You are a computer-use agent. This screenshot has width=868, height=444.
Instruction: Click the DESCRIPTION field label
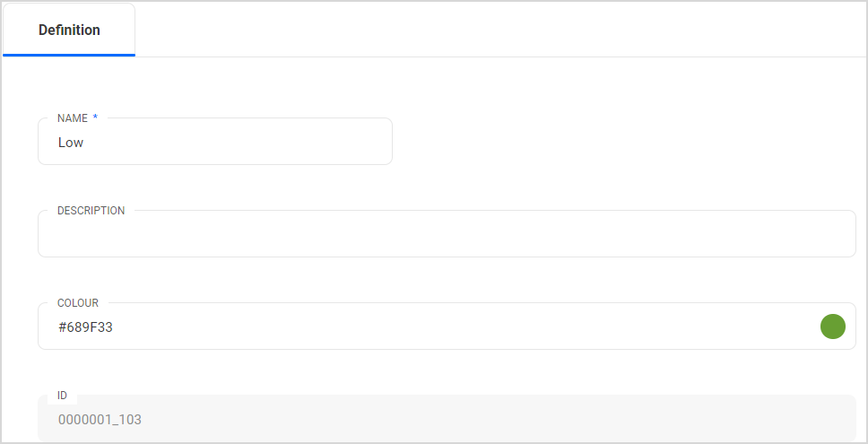(91, 211)
